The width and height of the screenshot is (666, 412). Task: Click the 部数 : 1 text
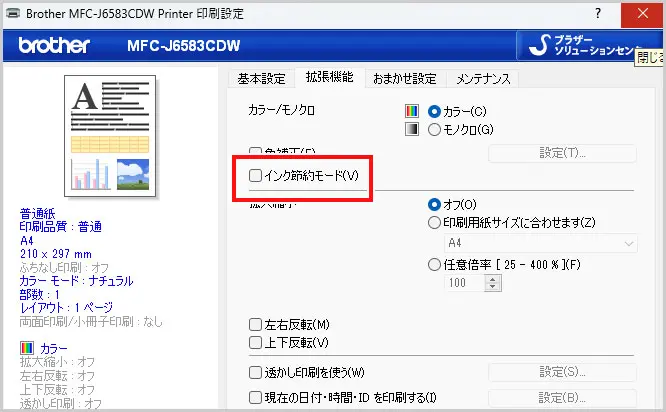[40, 294]
